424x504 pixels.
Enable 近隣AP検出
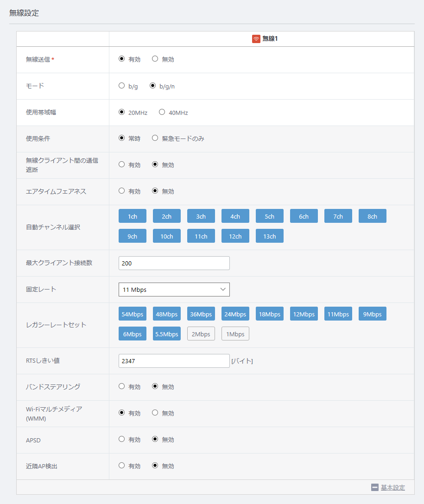click(121, 465)
